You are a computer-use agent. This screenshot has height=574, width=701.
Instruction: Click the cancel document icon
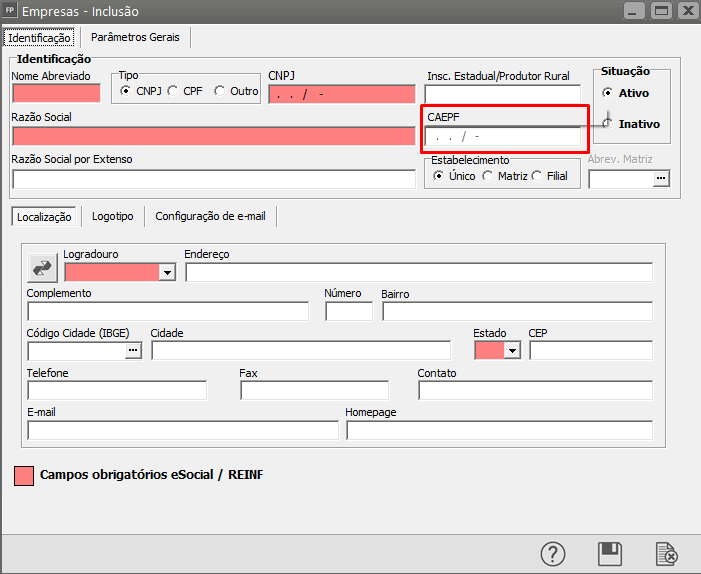pos(666,553)
